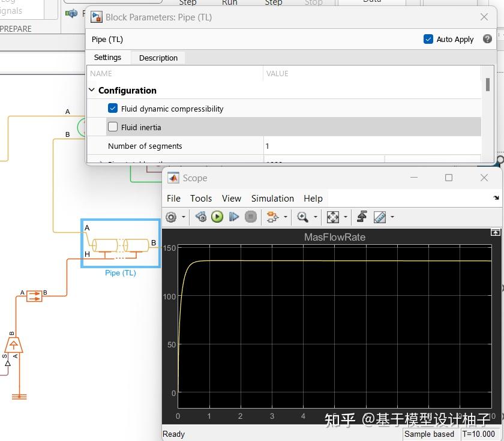Toggle the Auto Apply checkbox
504x441 pixels.
tap(428, 39)
